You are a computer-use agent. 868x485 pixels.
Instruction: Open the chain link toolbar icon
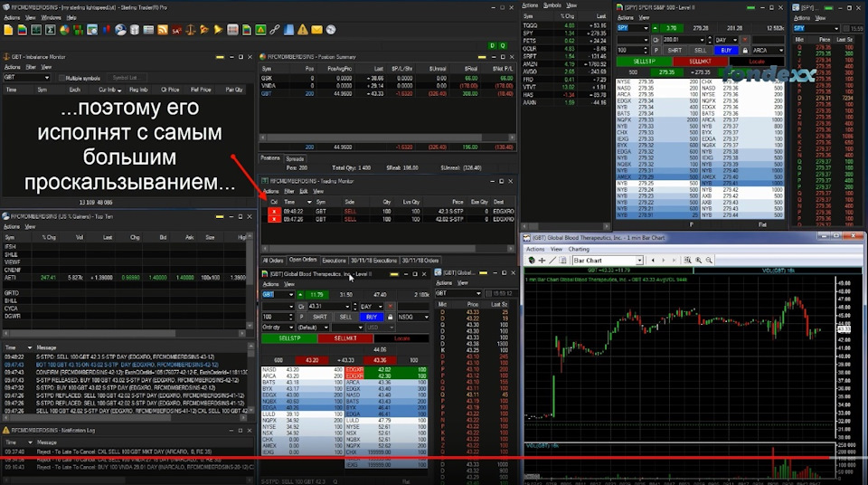[x=275, y=30]
